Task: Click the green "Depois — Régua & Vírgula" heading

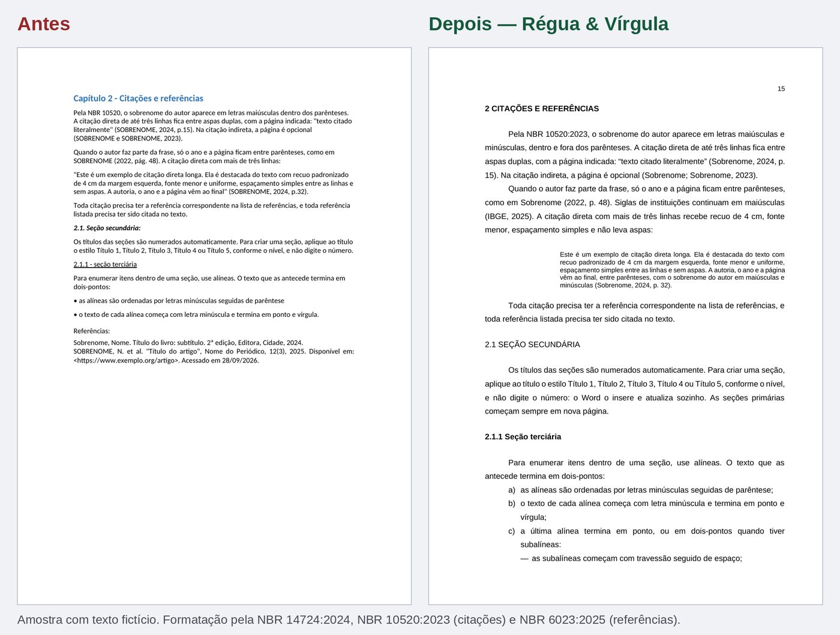Action: tap(548, 24)
